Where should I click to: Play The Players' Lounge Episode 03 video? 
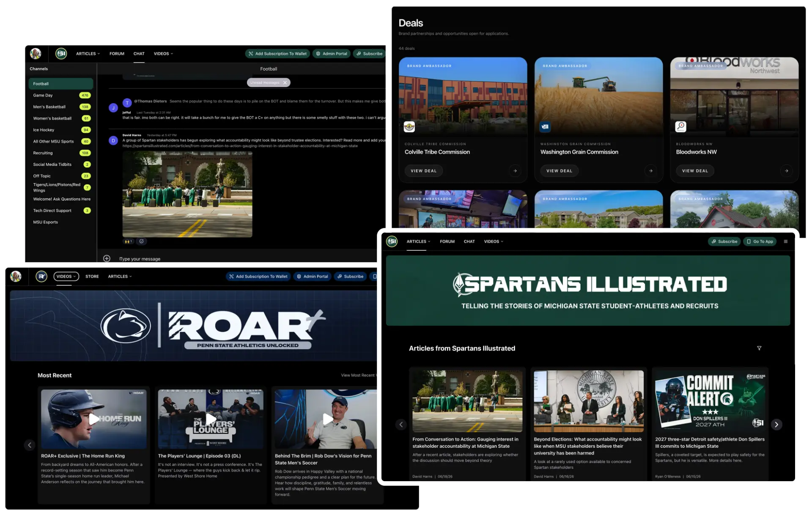coord(211,419)
